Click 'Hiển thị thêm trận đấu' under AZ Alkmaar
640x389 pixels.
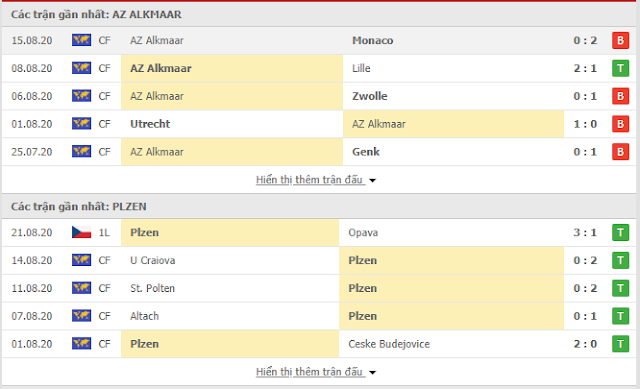tap(309, 180)
